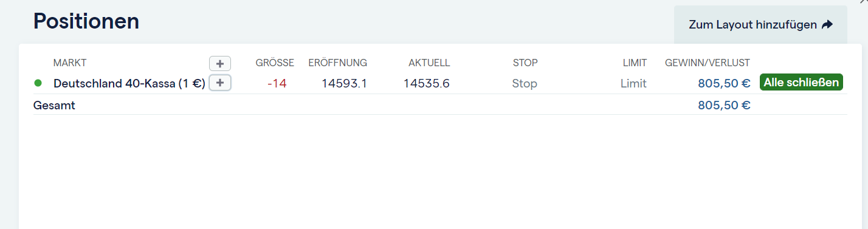Click the current price 14535.6
This screenshot has height=229, width=868.
[427, 83]
